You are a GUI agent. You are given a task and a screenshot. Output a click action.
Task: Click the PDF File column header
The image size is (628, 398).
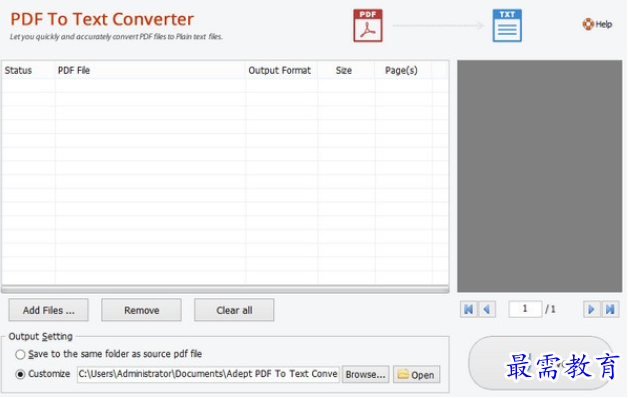click(150, 70)
